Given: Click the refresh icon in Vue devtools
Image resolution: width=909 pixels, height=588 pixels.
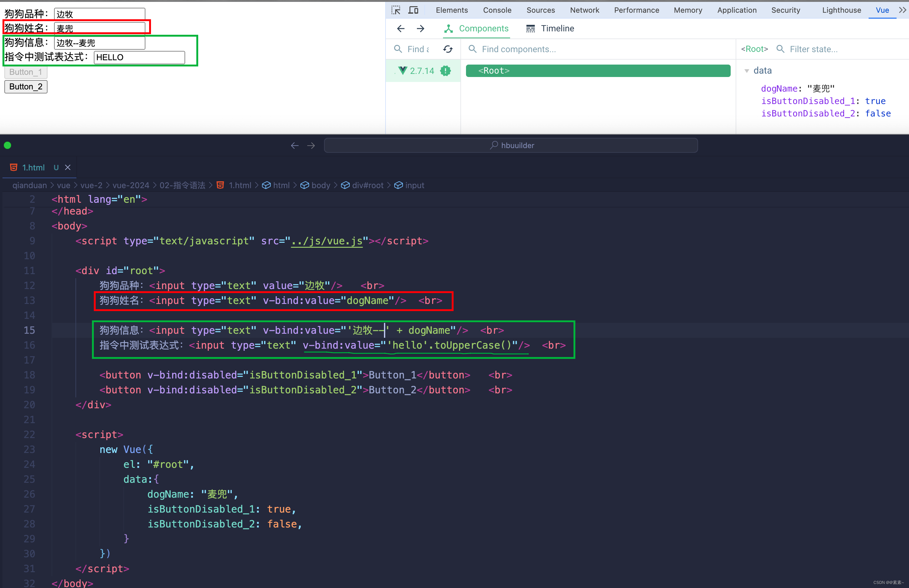Looking at the screenshot, I should [448, 49].
